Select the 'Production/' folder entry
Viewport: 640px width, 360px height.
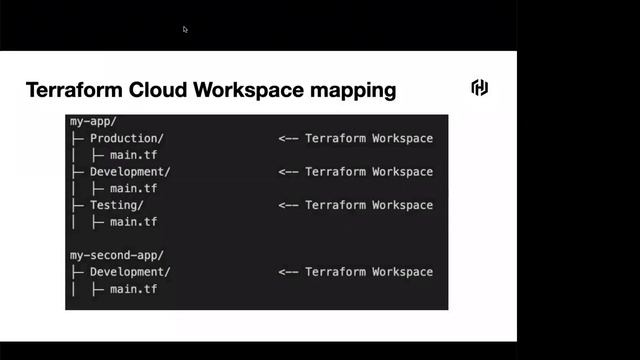click(127, 138)
